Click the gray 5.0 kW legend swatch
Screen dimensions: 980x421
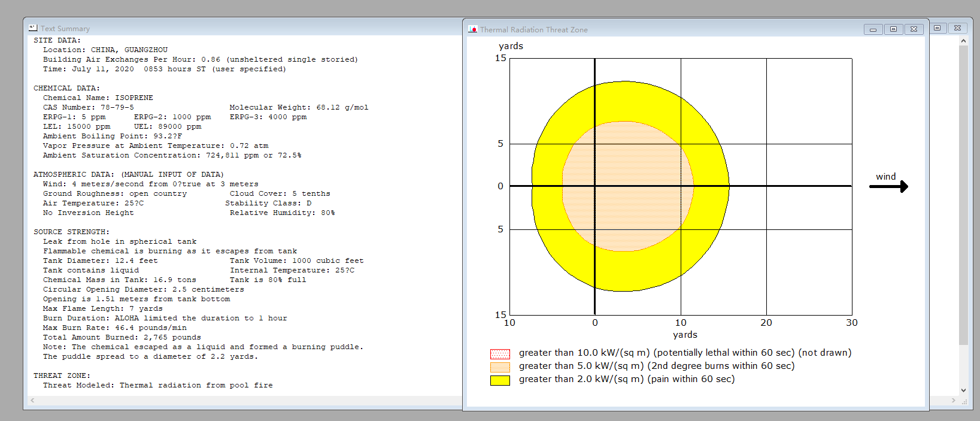pos(500,367)
